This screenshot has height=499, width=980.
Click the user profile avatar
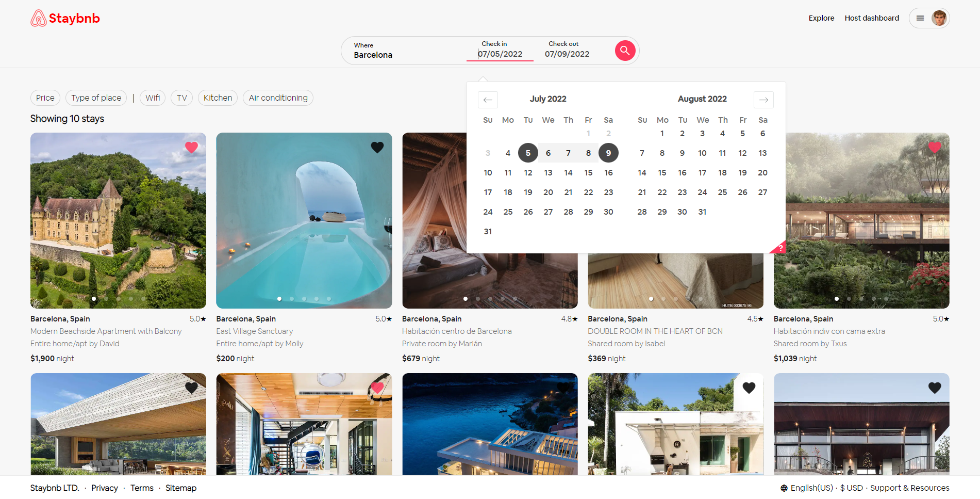(x=939, y=18)
